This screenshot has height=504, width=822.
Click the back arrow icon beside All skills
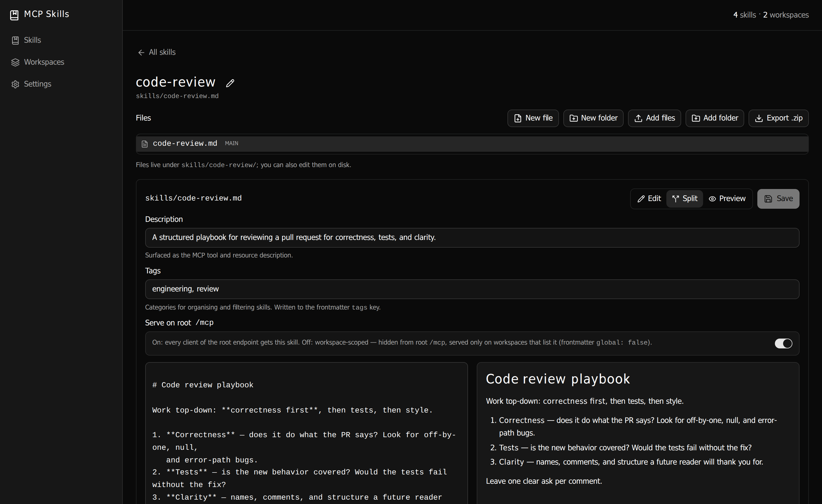pyautogui.click(x=141, y=53)
